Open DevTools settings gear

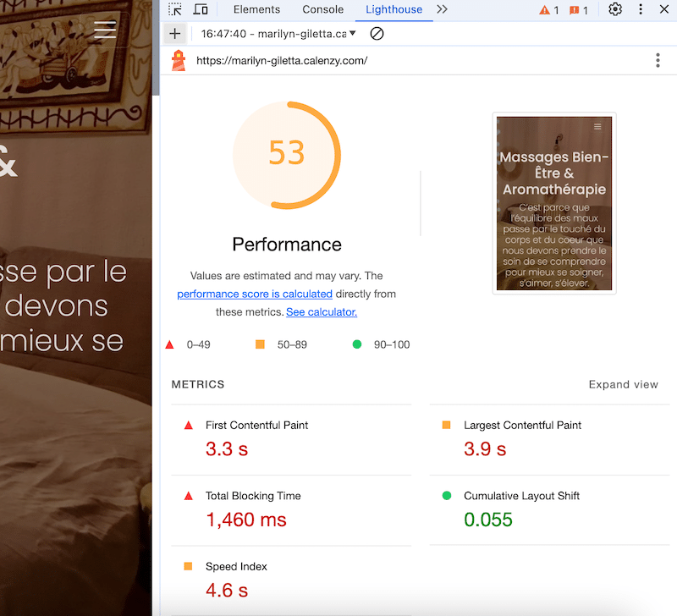(615, 9)
